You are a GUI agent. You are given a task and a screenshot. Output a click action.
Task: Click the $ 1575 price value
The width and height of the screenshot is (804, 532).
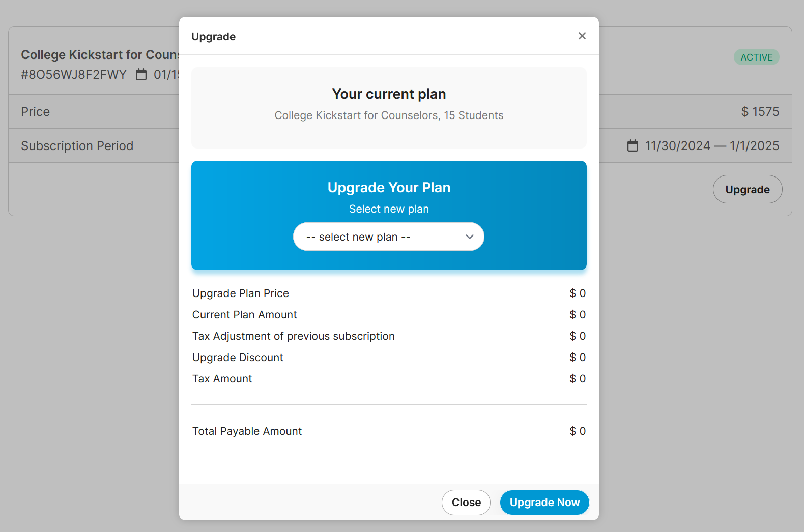[760, 111]
